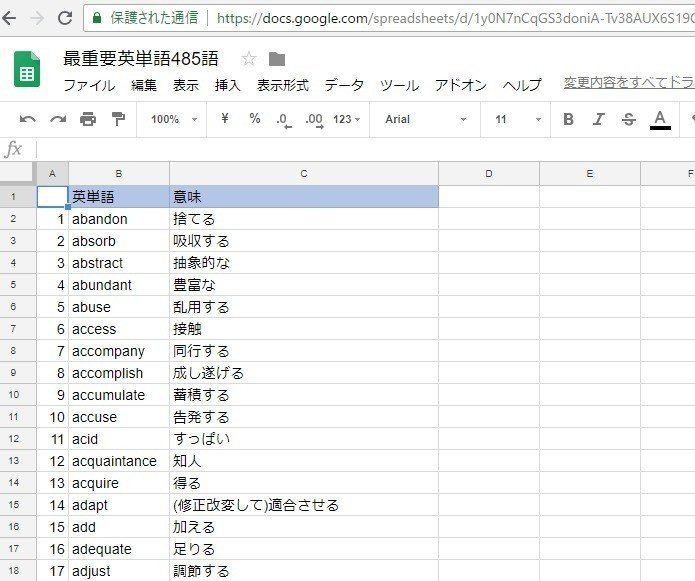Screen dimensions: 695x581
Task: Star the document 最重要英単語485語
Action: coord(249,58)
